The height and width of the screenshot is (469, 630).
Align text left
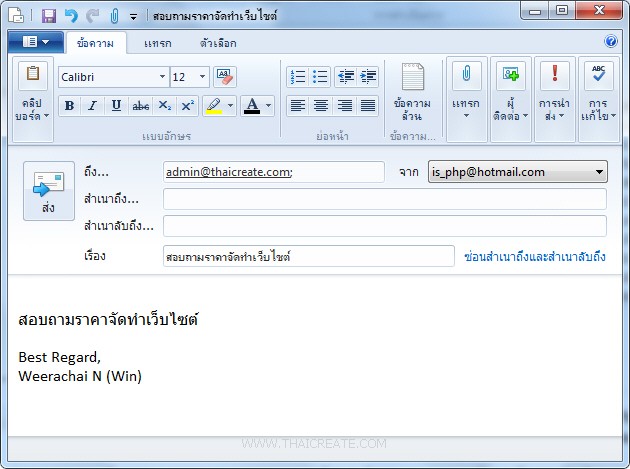click(x=298, y=106)
